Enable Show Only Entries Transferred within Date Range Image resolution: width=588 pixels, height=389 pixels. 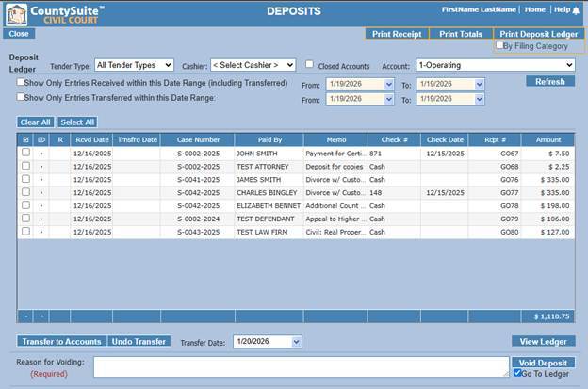point(20,97)
